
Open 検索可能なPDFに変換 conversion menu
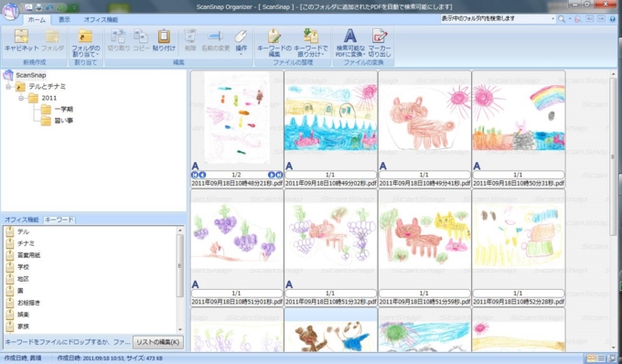coord(350,43)
